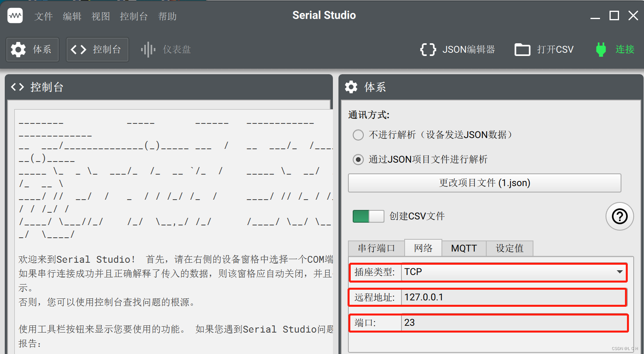Toggle the 控制台 console toolbar button
This screenshot has width=644, height=354.
97,50
